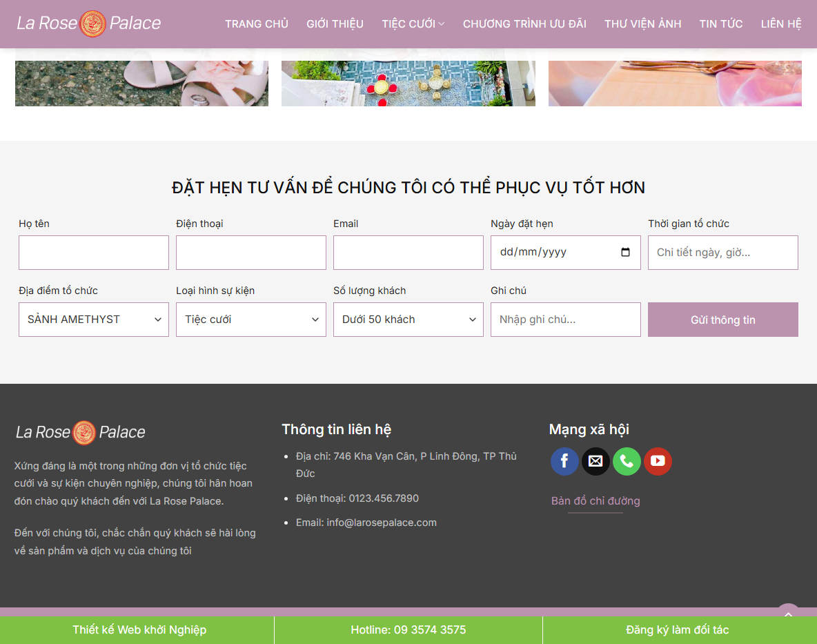This screenshot has height=644, width=817.
Task: Open the date picker calendar icon
Action: (x=626, y=252)
